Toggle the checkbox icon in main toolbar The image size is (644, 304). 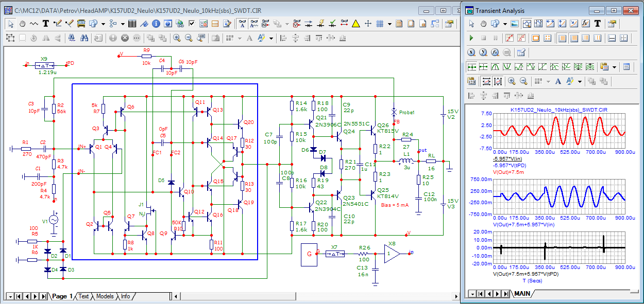pyautogui.click(x=192, y=24)
